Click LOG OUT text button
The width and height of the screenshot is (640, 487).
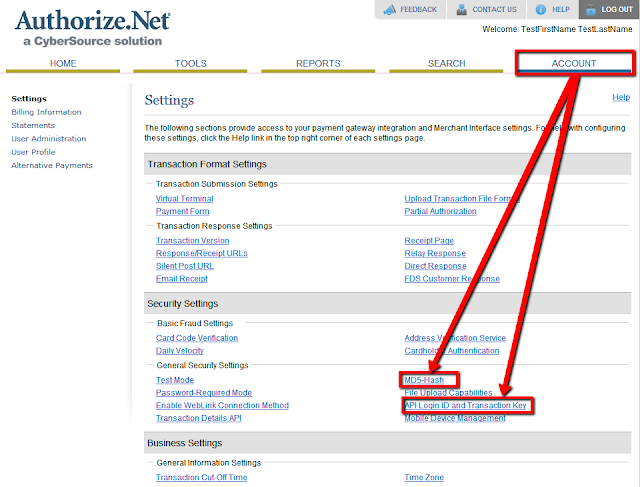tap(617, 9)
